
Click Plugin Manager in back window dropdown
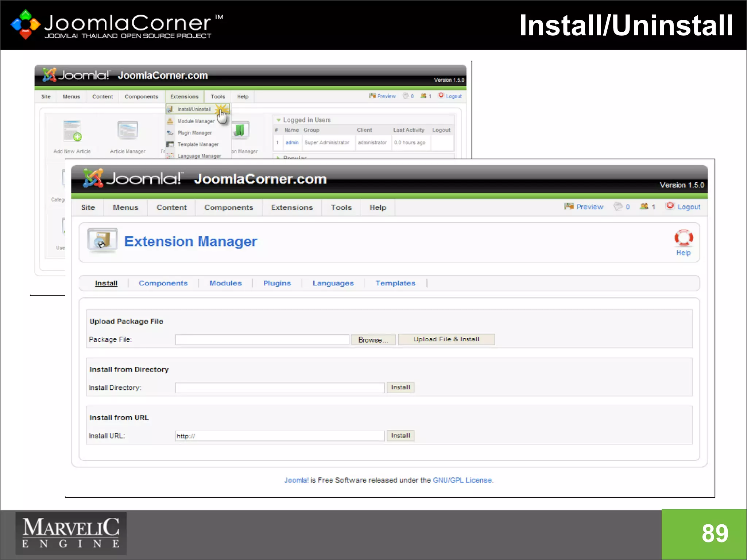(x=194, y=133)
